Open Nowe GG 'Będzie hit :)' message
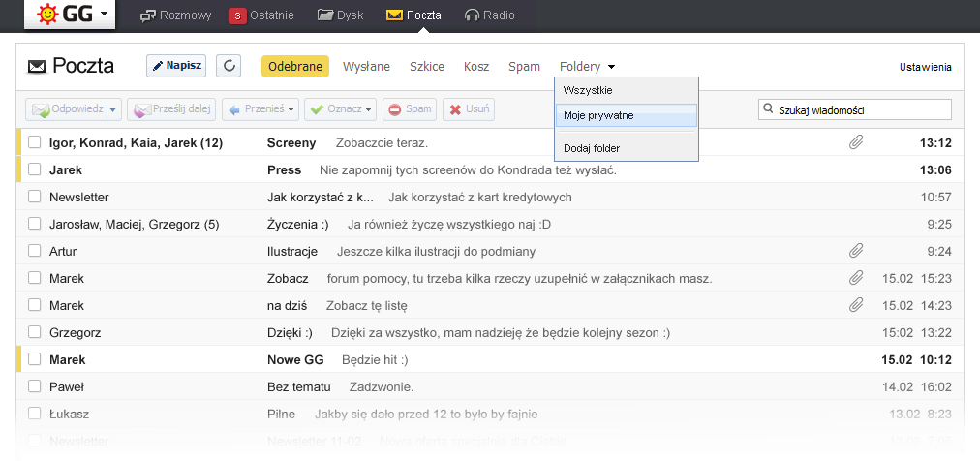Image resolution: width=980 pixels, height=461 pixels. tap(489, 359)
